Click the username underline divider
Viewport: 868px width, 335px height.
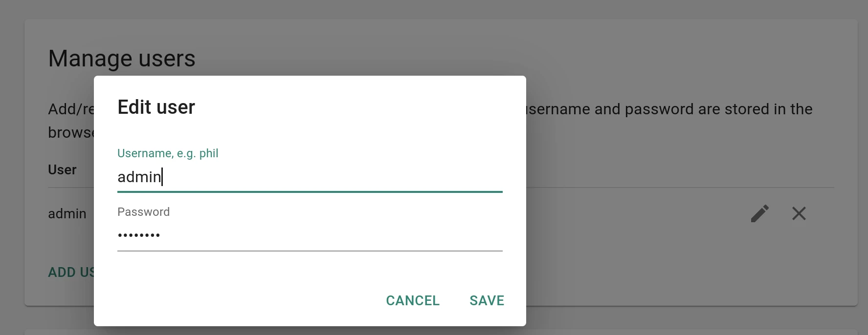point(310,192)
